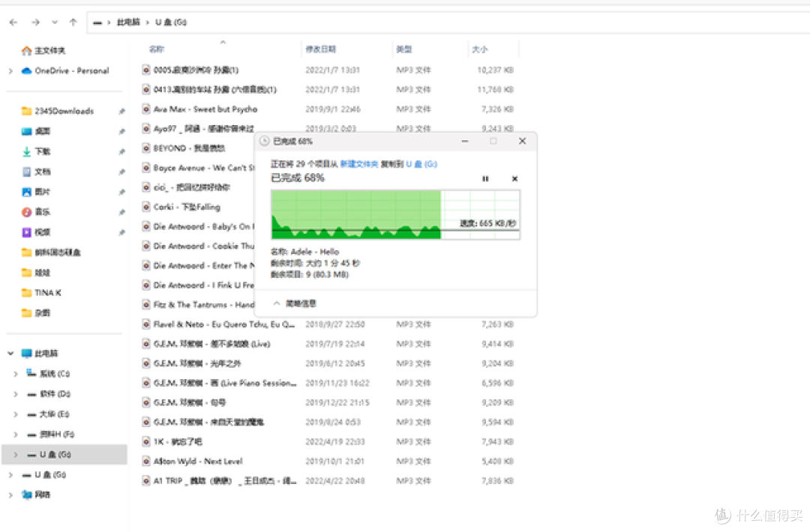Open 图片 Pictures in quick access
The width and height of the screenshot is (810, 532).
[x=36, y=191]
